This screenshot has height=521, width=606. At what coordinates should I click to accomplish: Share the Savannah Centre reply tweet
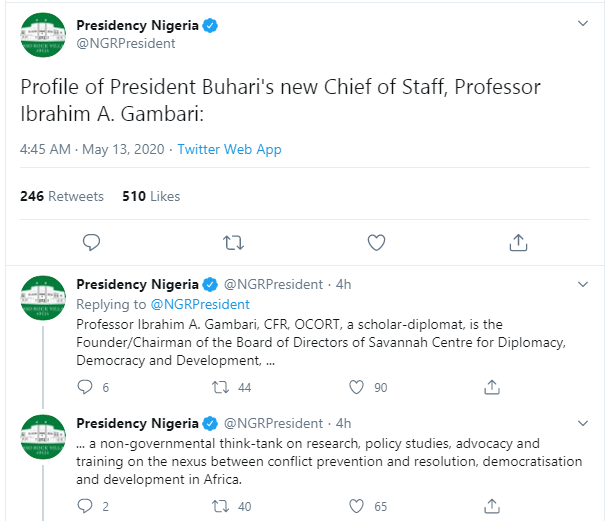click(x=492, y=387)
